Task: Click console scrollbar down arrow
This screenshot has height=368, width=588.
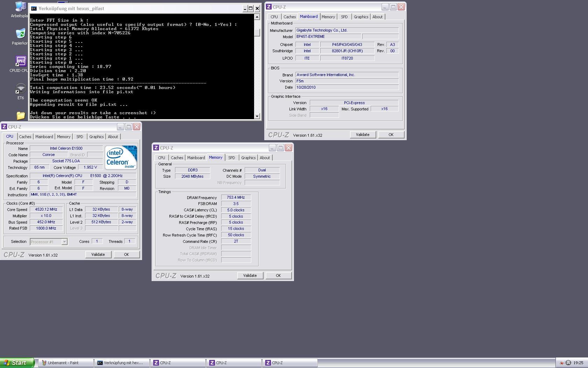Action: coord(257,116)
